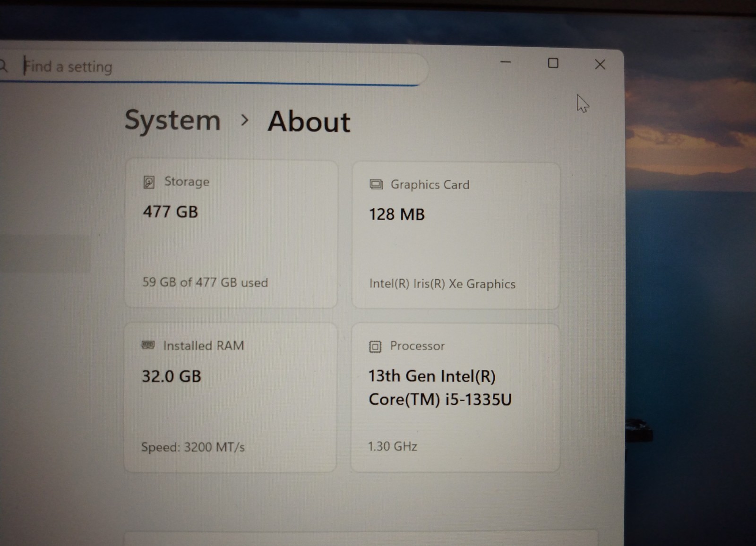Click the search magnifier icon
The height and width of the screenshot is (546, 756).
pos(3,66)
